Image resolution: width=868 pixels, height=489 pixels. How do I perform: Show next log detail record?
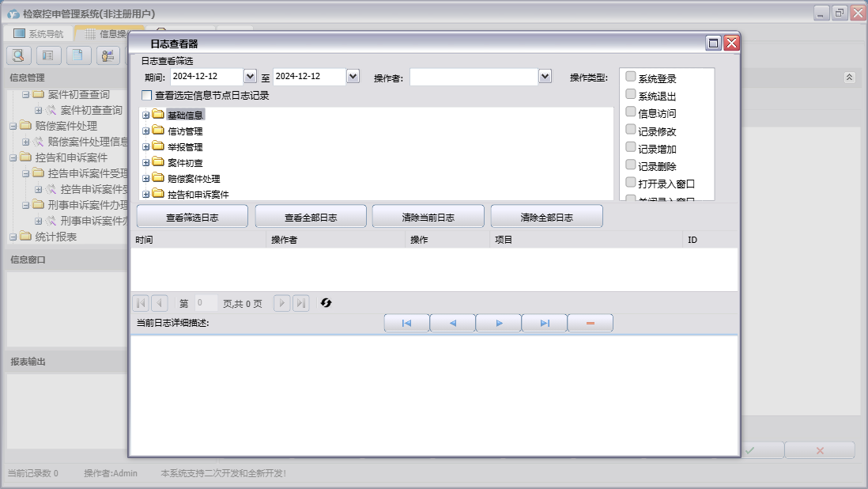tap(499, 323)
